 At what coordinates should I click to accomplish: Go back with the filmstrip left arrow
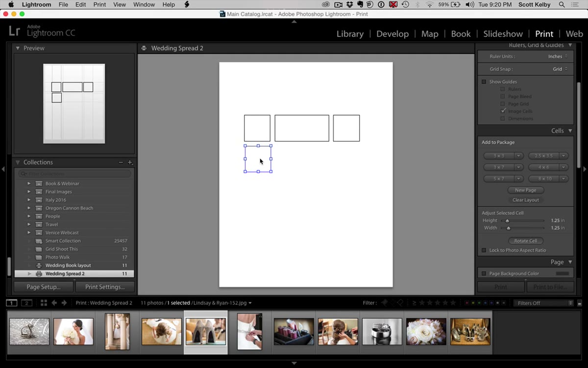(x=54, y=303)
